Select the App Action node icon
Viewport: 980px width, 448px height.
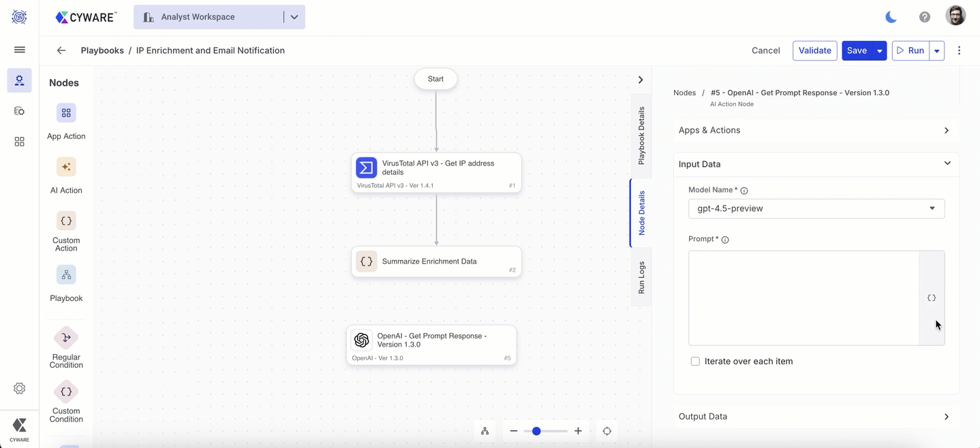click(x=66, y=113)
